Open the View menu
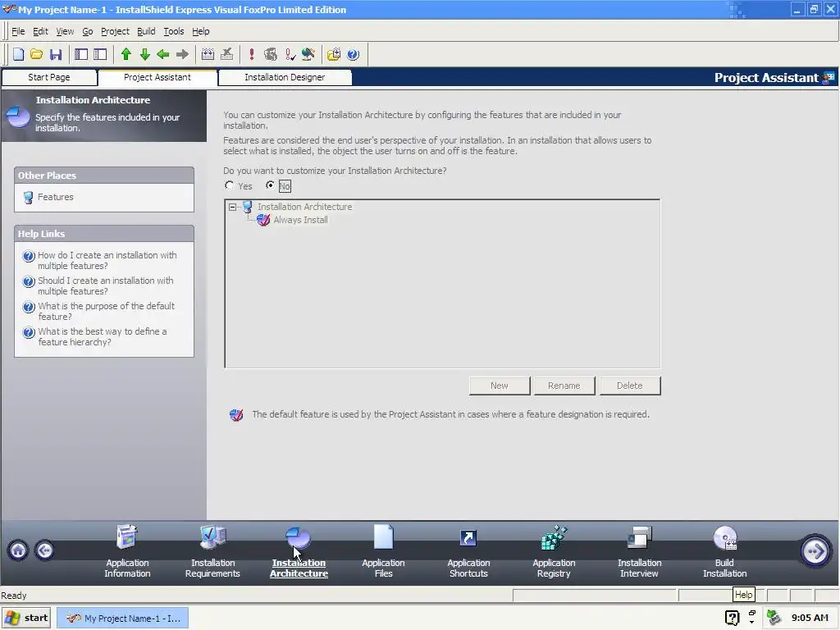This screenshot has height=630, width=840. click(65, 31)
